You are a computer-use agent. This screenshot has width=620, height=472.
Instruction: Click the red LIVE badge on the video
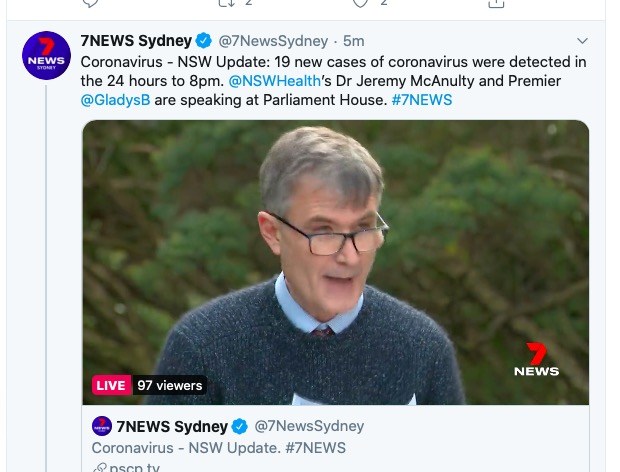[x=112, y=385]
